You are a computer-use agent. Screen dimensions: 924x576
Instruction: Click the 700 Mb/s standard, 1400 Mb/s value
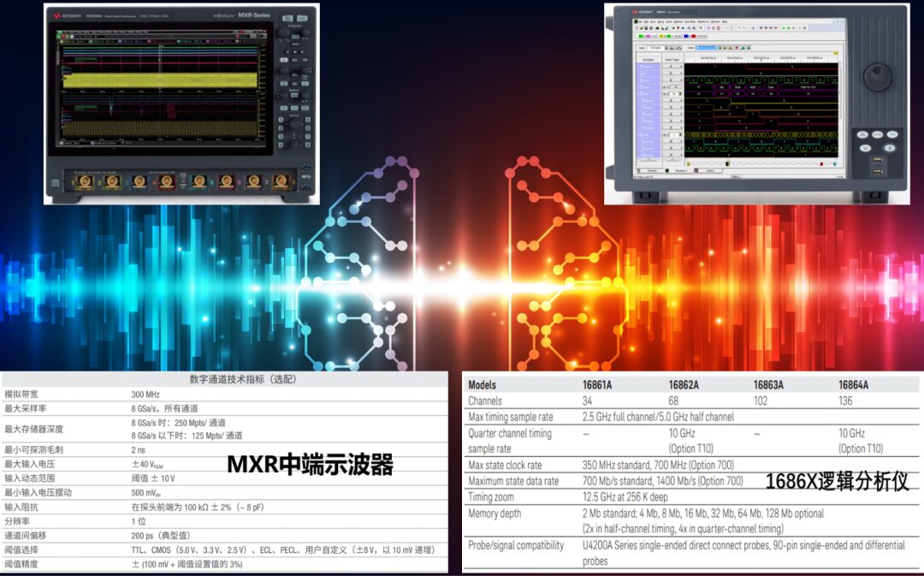[663, 481]
